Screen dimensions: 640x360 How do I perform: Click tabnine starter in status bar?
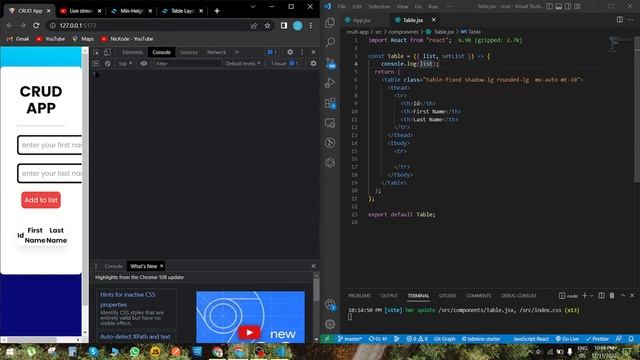pyautogui.click(x=481, y=339)
